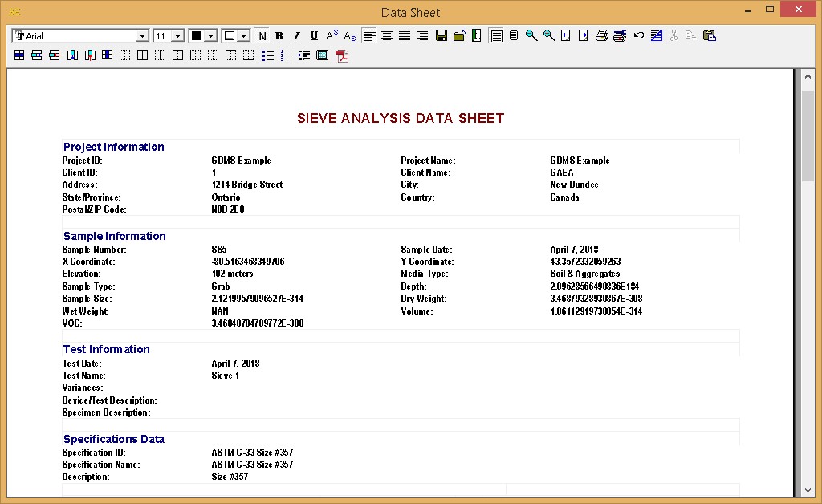
Task: Click the Save floppy disk icon
Action: click(442, 36)
